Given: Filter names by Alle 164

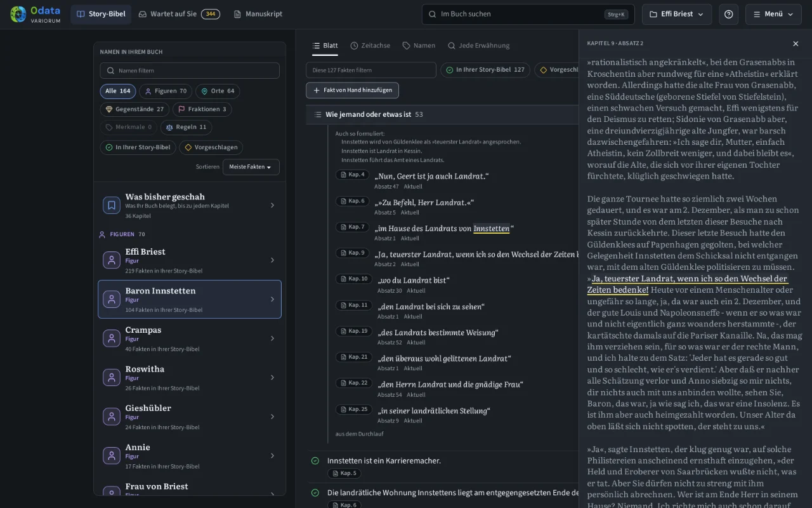Looking at the screenshot, I should point(118,91).
